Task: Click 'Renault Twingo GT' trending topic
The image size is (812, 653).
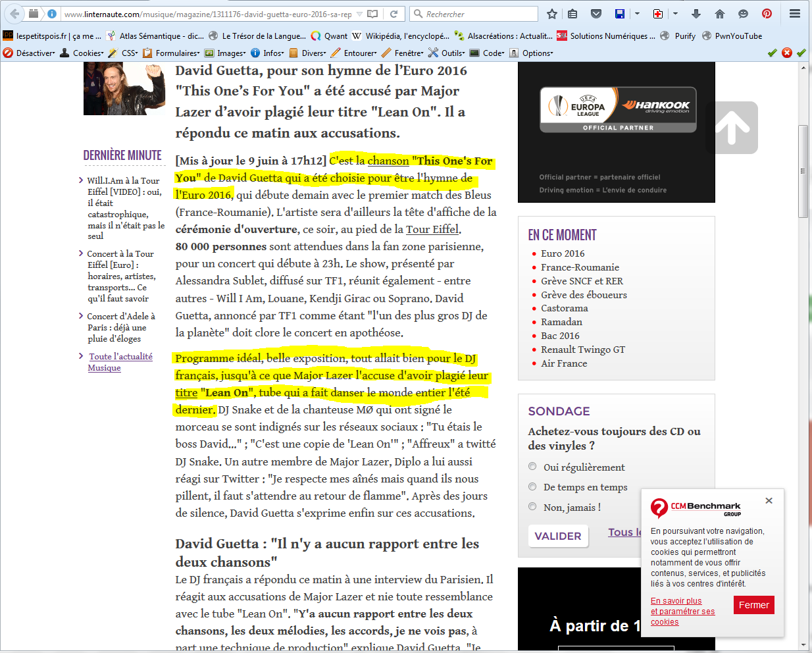Action: point(583,350)
